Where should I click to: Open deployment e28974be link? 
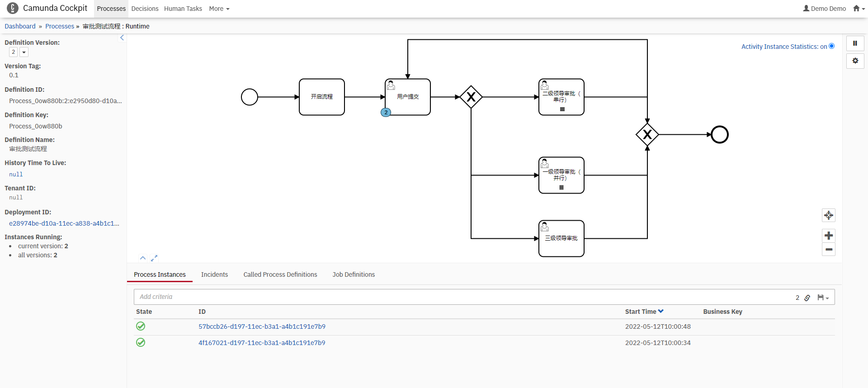pyautogui.click(x=64, y=223)
